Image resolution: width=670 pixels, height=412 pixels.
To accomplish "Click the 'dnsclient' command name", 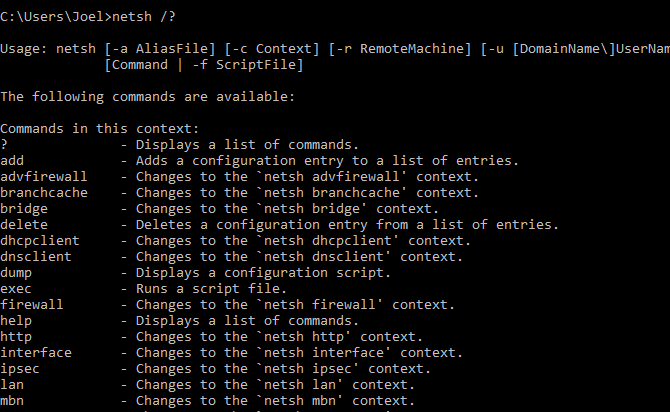I will click(x=36, y=257).
